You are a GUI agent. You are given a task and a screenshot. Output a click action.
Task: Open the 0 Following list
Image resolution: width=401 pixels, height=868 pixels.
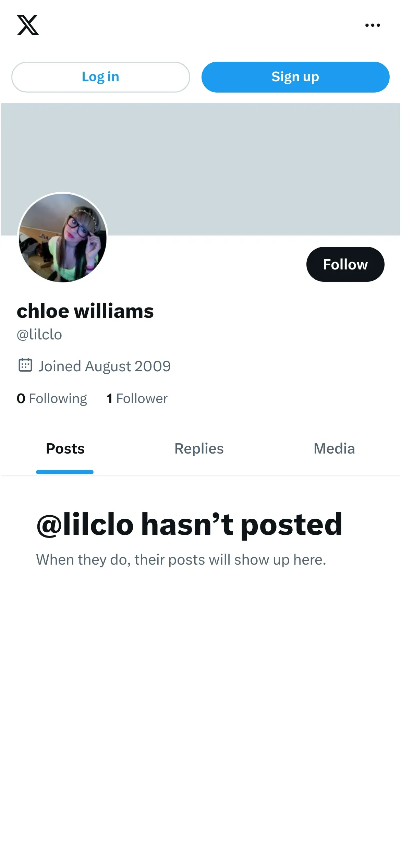coord(52,398)
